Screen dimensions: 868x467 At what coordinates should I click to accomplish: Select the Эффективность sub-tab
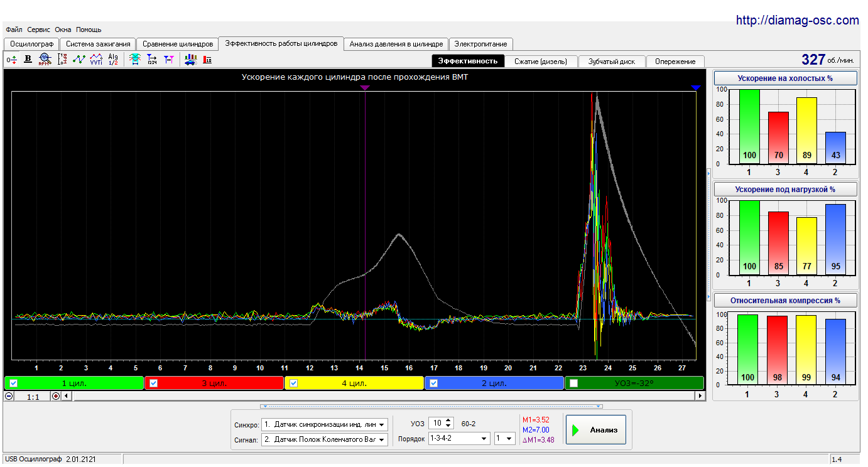468,61
